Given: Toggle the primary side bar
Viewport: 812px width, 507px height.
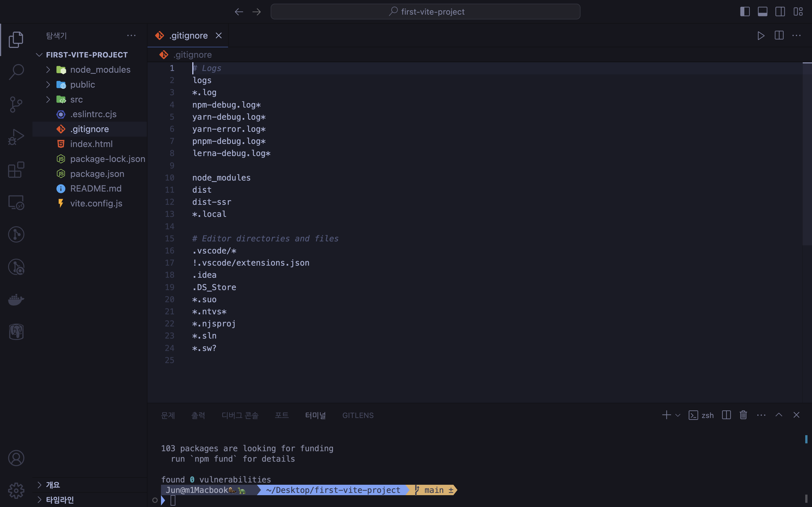Looking at the screenshot, I should 745,12.
